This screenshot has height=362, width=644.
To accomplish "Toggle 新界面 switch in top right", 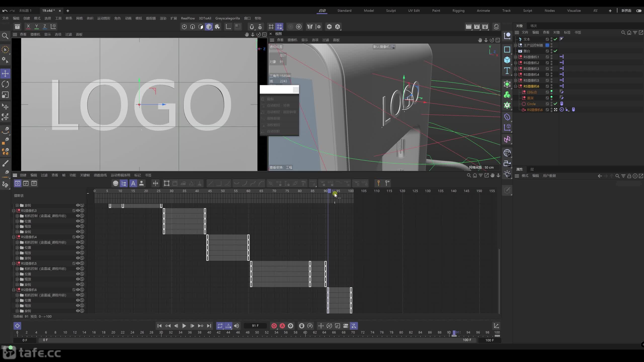I will point(639,11).
